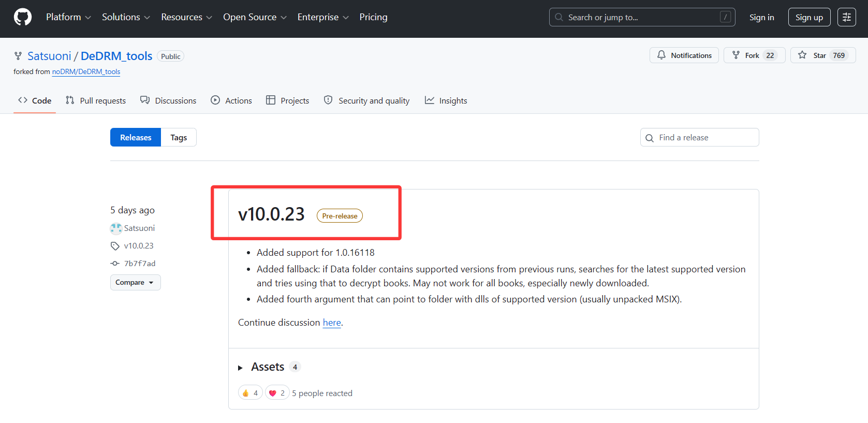Image resolution: width=868 pixels, height=423 pixels.
Task: Click the Notifications bell button
Action: pos(684,55)
